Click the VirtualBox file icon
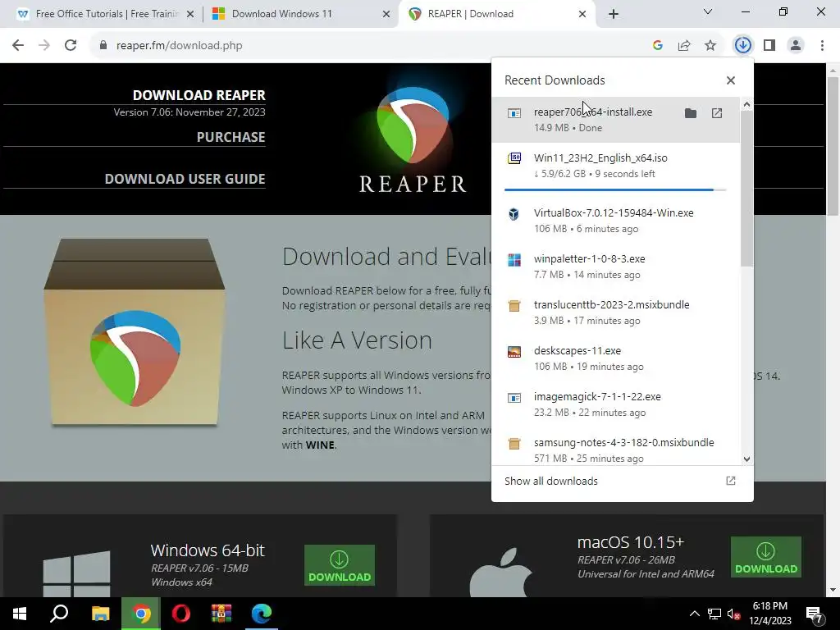The height and width of the screenshot is (630, 840). (x=514, y=214)
